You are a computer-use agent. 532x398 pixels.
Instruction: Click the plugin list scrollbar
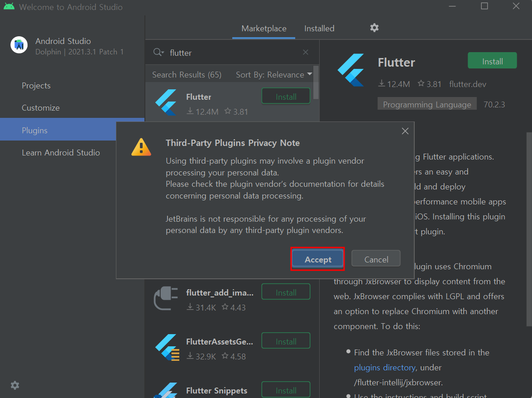[x=316, y=83]
